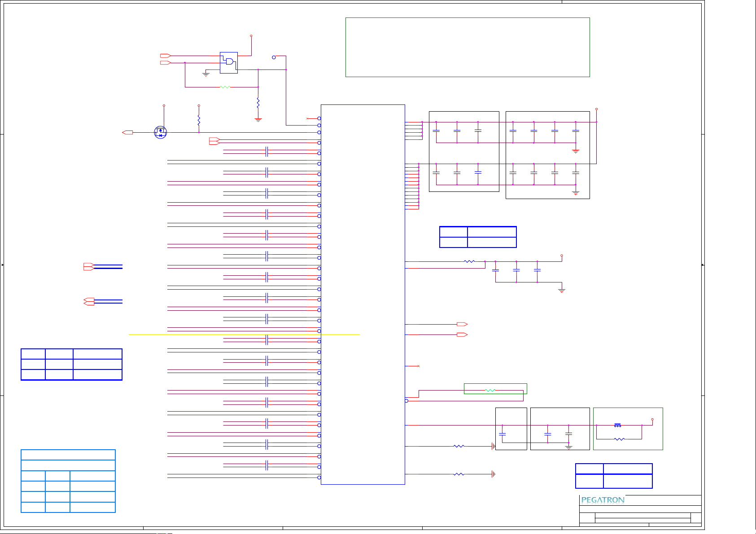Viewport: 756px width, 534px height.
Task: Click the output port arrow left of the MOSFET
Action: 127,132
